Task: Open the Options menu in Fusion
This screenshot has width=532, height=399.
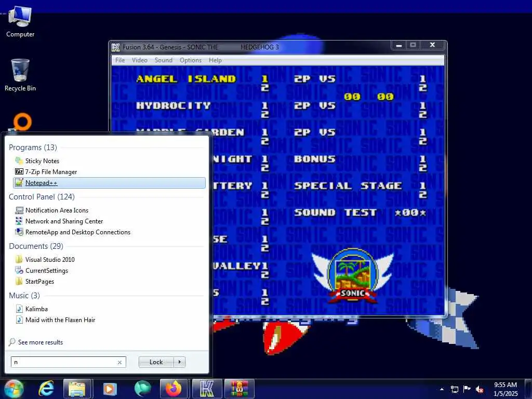Action: pyautogui.click(x=191, y=60)
